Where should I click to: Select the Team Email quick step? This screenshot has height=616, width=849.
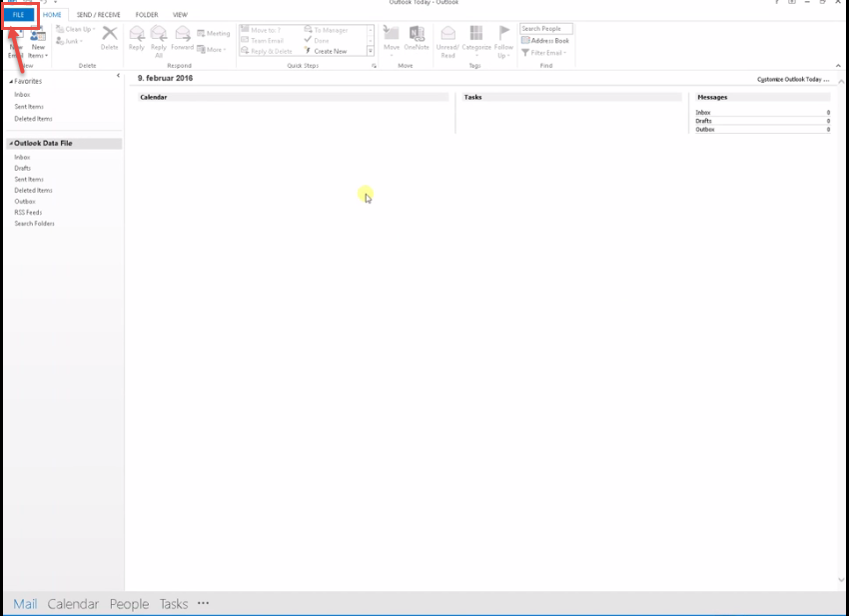(263, 41)
